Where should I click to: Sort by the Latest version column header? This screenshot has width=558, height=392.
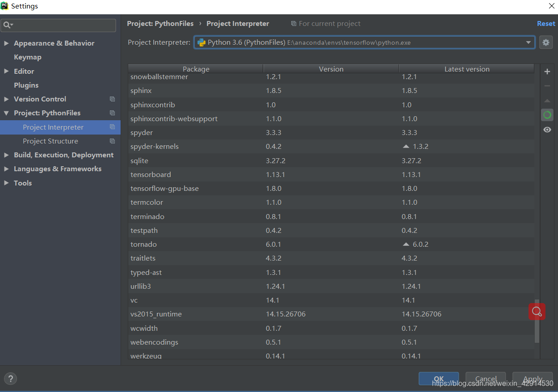(467, 69)
